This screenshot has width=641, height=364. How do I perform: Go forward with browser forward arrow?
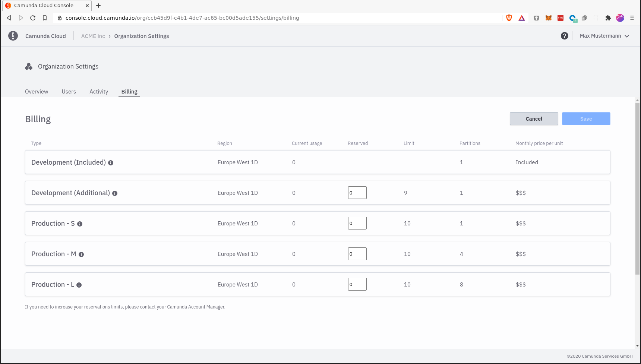click(21, 18)
